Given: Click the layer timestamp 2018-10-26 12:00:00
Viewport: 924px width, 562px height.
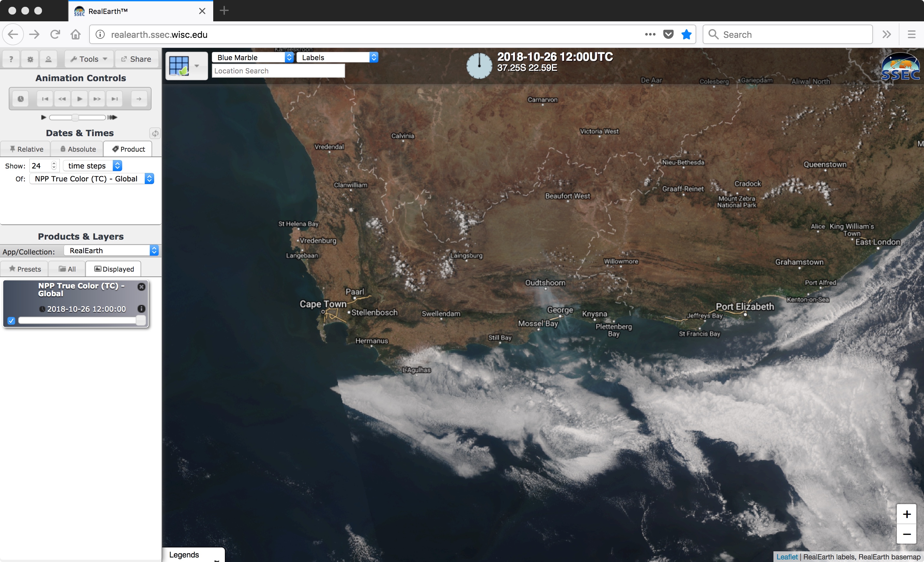Looking at the screenshot, I should (x=86, y=309).
